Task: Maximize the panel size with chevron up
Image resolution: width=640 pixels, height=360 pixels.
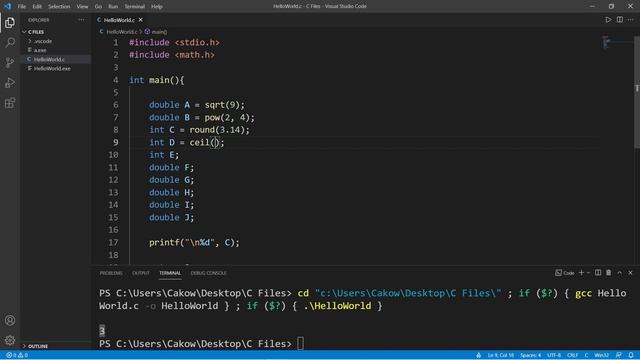Action: click(620, 273)
